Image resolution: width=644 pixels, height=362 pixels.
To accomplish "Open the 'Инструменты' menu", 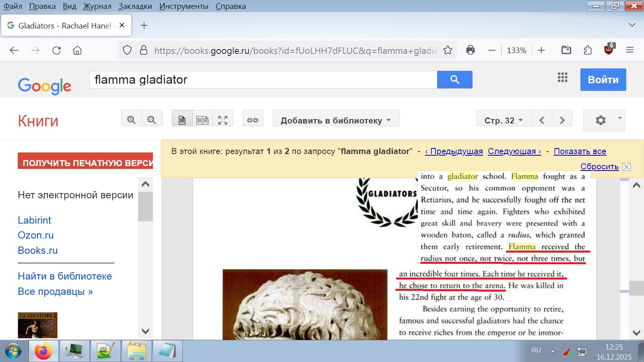I will 184,6.
